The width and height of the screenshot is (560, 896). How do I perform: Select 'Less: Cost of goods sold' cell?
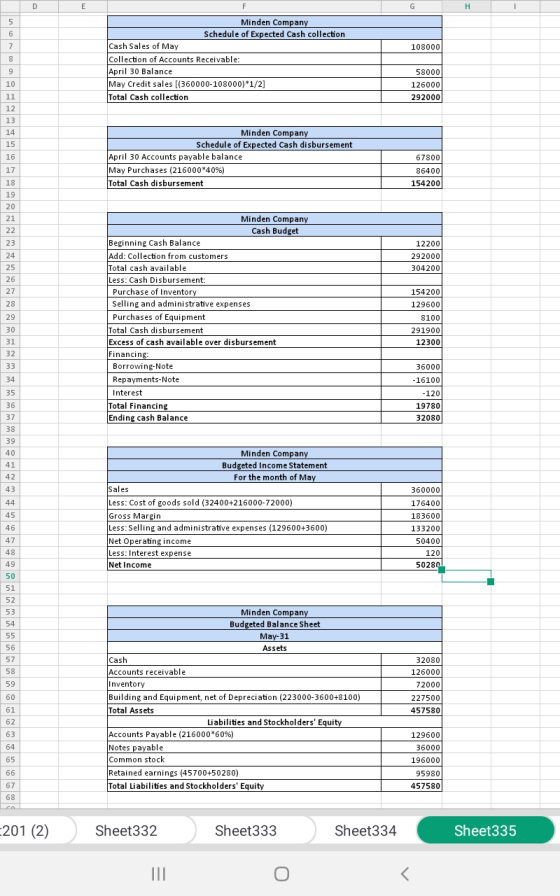(244, 503)
